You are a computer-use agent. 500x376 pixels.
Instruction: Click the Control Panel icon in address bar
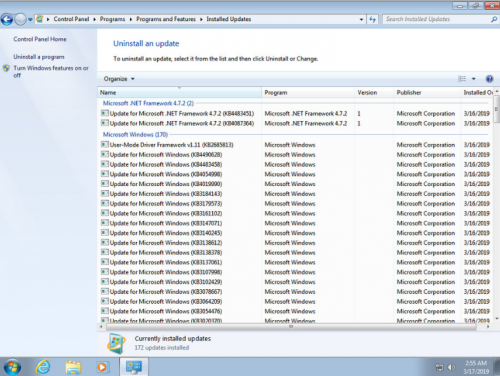point(40,19)
